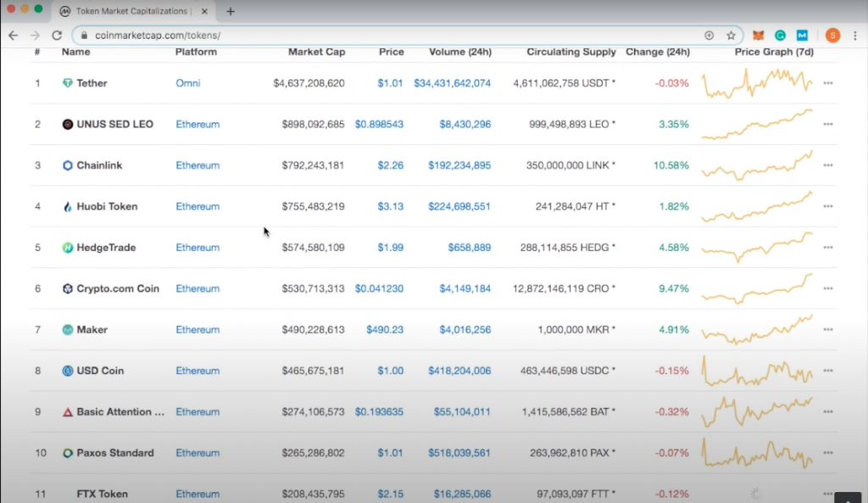
Task: Click the Paxos Standard logo icon
Action: pyautogui.click(x=68, y=453)
